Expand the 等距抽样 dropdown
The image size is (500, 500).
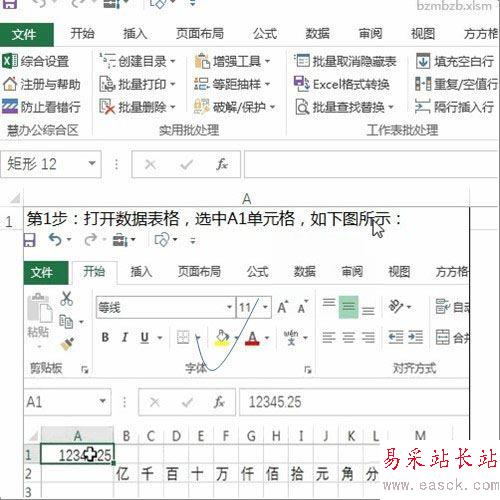coord(267,84)
